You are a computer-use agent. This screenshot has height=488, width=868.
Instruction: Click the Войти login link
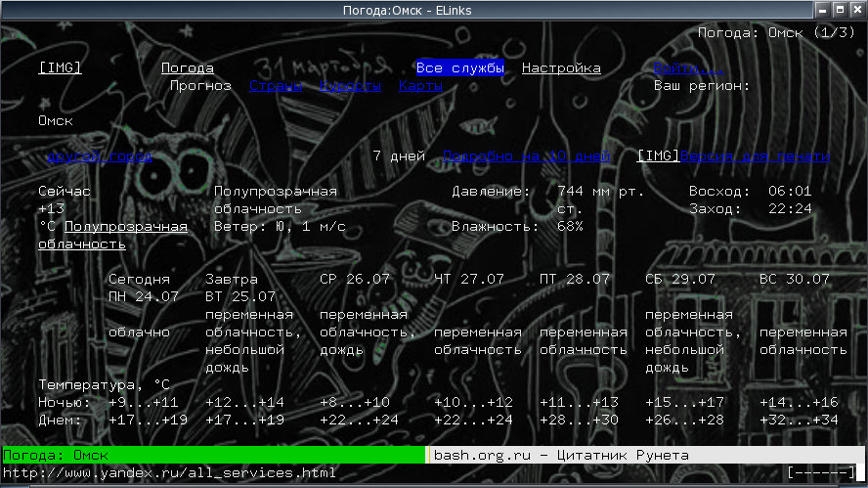[688, 68]
